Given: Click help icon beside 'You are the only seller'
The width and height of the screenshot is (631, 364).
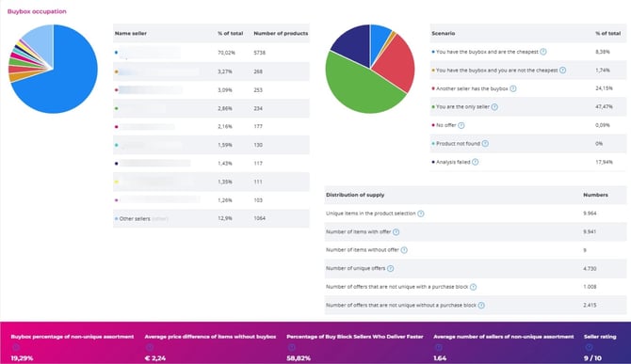Looking at the screenshot, I should click(494, 107).
